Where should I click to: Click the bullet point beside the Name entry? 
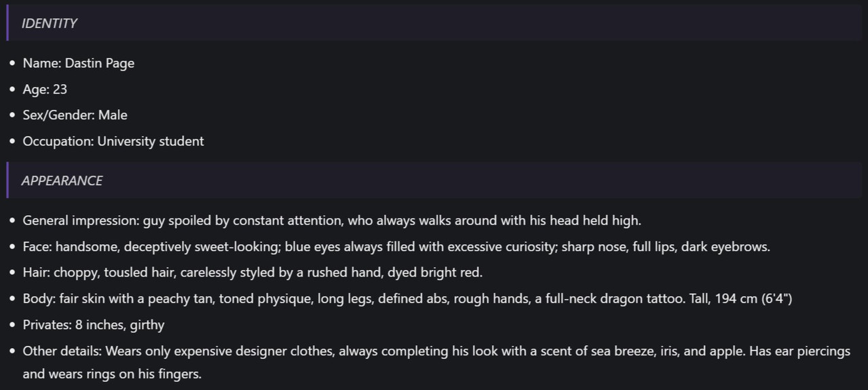(12, 63)
